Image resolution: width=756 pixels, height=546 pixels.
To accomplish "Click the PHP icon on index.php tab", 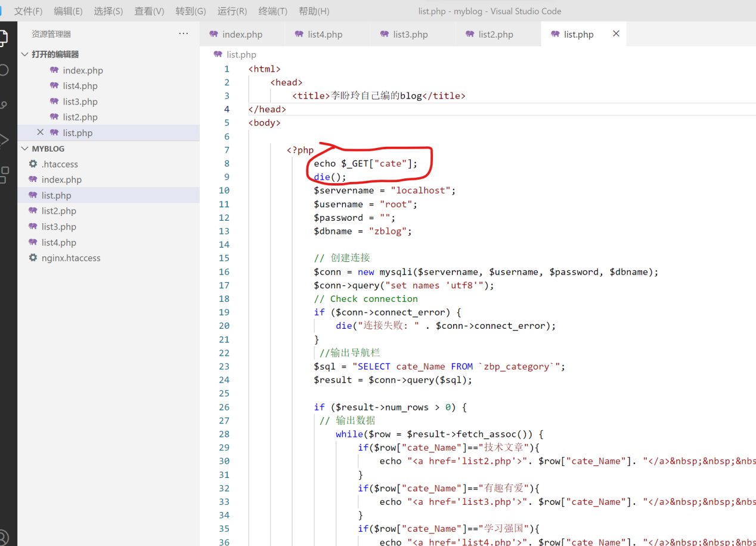I will tap(214, 34).
